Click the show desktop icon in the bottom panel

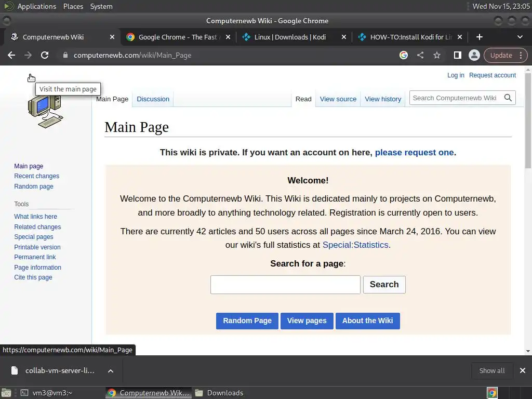[x=6, y=393]
